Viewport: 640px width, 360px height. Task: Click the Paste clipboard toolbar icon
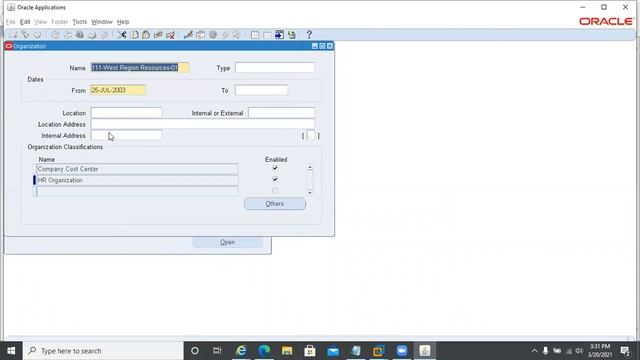pos(146,35)
